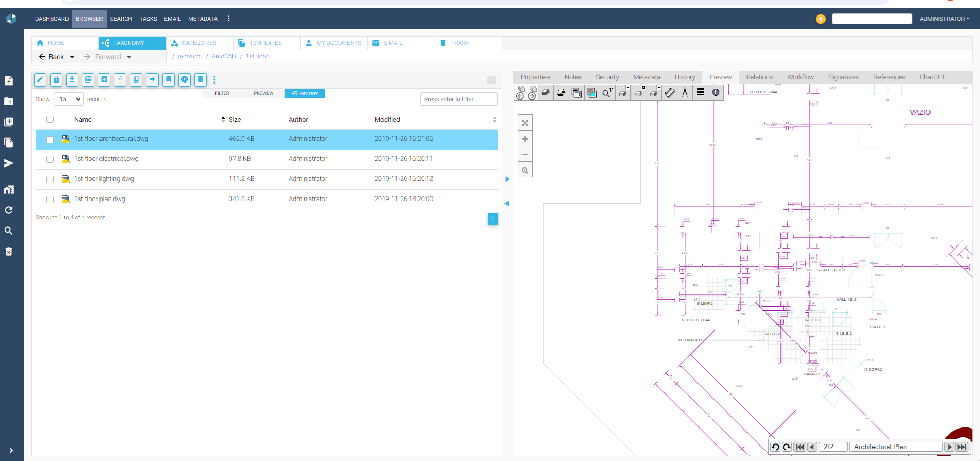Viewport: 980px width, 461px height.
Task: Open the DASHBOARD top menu
Action: pos(52,19)
